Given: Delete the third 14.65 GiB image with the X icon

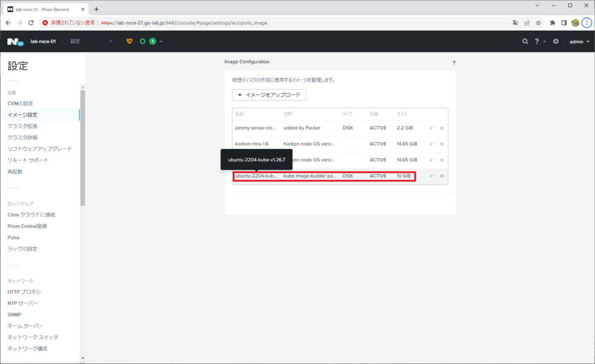Looking at the screenshot, I should click(442, 160).
